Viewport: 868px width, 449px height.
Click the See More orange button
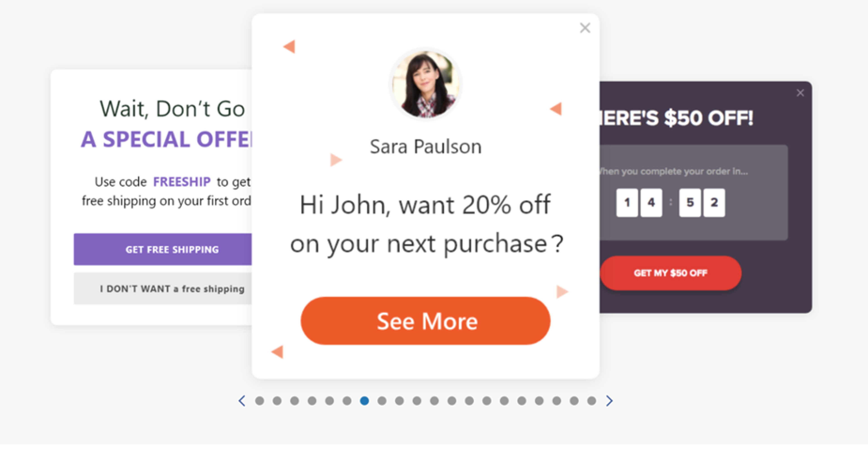pyautogui.click(x=425, y=321)
